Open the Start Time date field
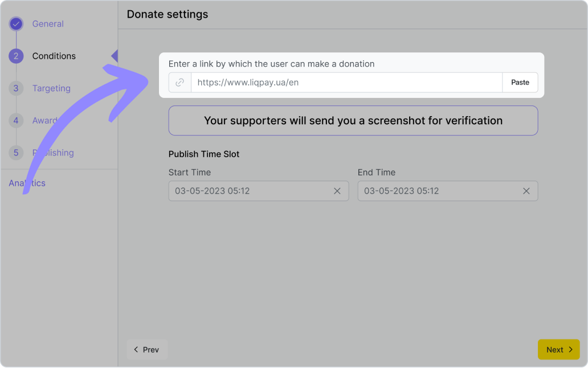 pyautogui.click(x=251, y=191)
